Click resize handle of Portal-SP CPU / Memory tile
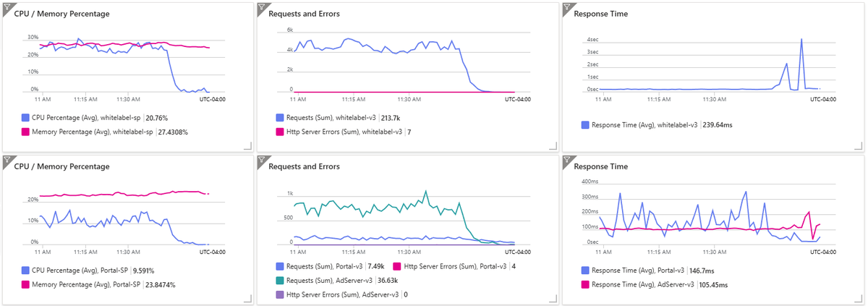 click(247, 299)
